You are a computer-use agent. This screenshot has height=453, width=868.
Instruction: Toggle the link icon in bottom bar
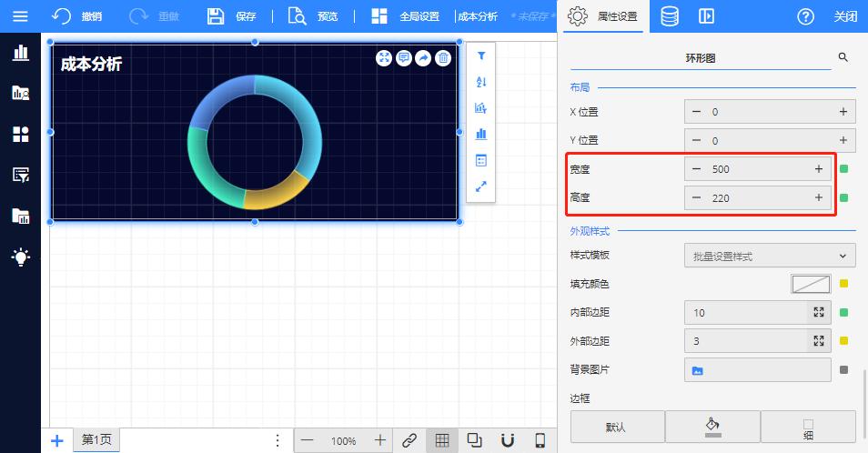click(x=409, y=440)
